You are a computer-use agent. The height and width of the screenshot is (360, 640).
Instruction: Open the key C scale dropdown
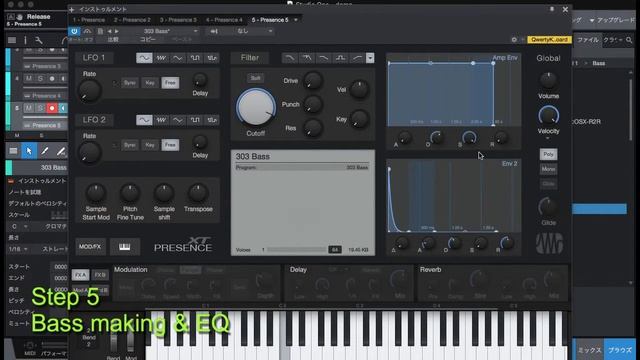tap(25, 226)
